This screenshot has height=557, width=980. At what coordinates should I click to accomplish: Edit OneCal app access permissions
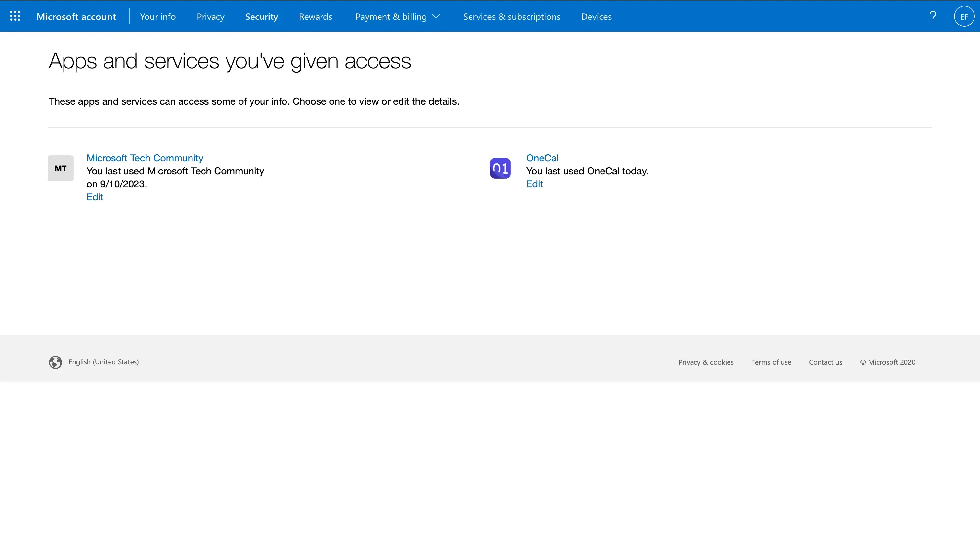(x=534, y=184)
